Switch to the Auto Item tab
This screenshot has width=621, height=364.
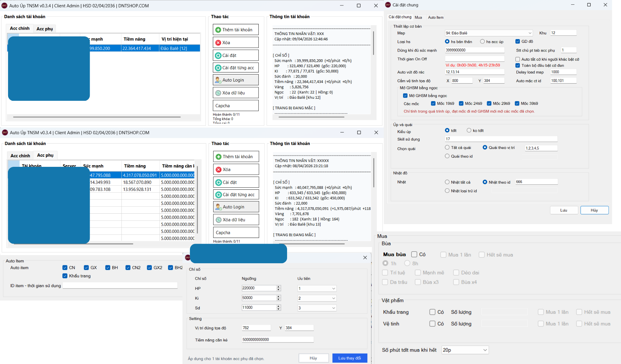[435, 18]
